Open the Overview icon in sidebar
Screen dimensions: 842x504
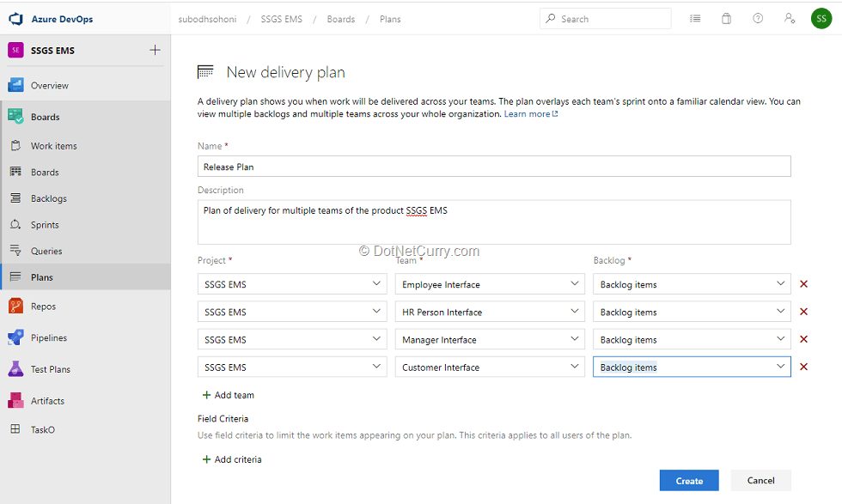click(15, 85)
